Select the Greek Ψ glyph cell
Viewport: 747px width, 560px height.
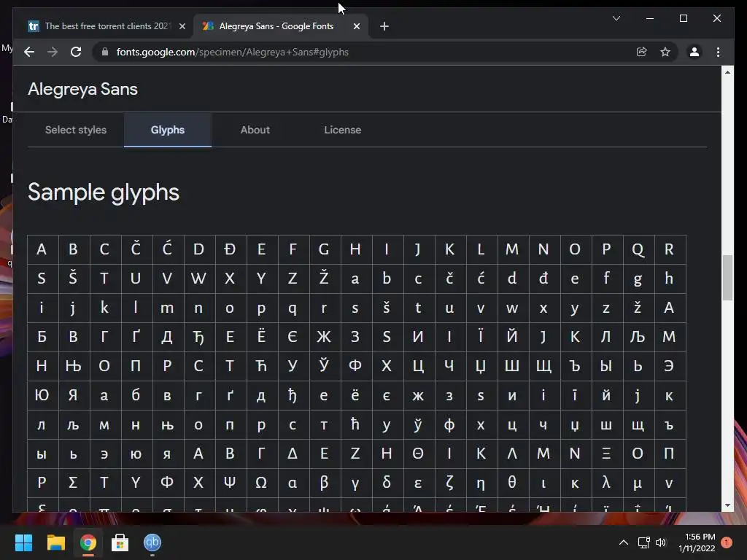coord(230,483)
